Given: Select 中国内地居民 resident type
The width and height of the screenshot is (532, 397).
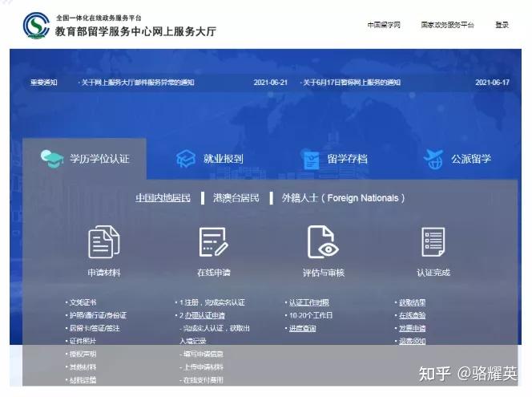Looking at the screenshot, I should (x=163, y=198).
